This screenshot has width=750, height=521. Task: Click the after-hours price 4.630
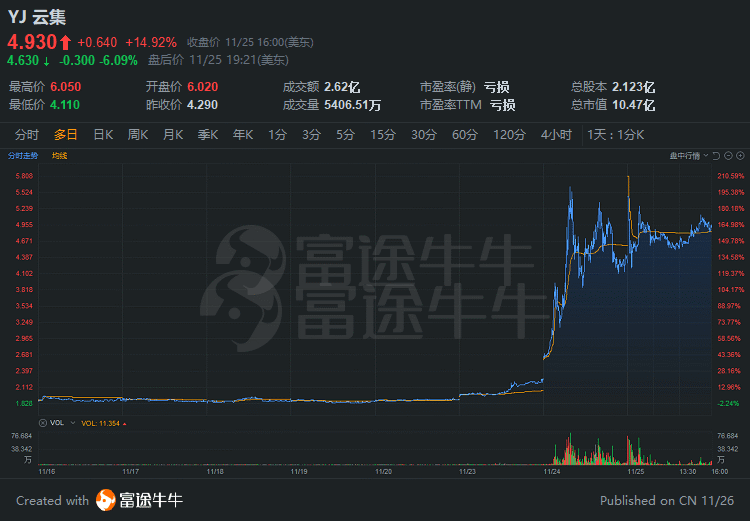click(22, 60)
